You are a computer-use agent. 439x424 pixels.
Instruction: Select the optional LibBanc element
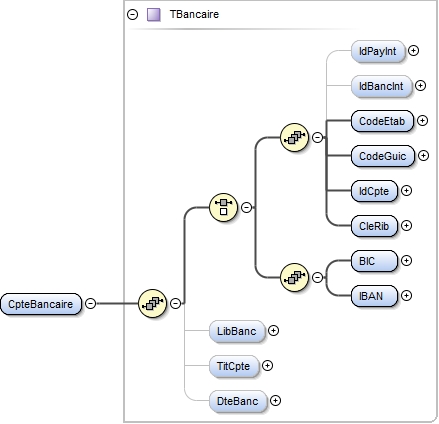click(x=237, y=331)
